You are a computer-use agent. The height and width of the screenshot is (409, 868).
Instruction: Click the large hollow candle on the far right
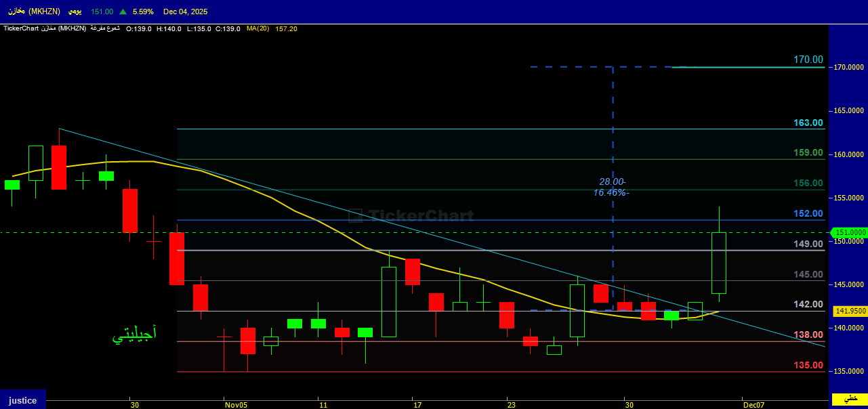click(719, 263)
